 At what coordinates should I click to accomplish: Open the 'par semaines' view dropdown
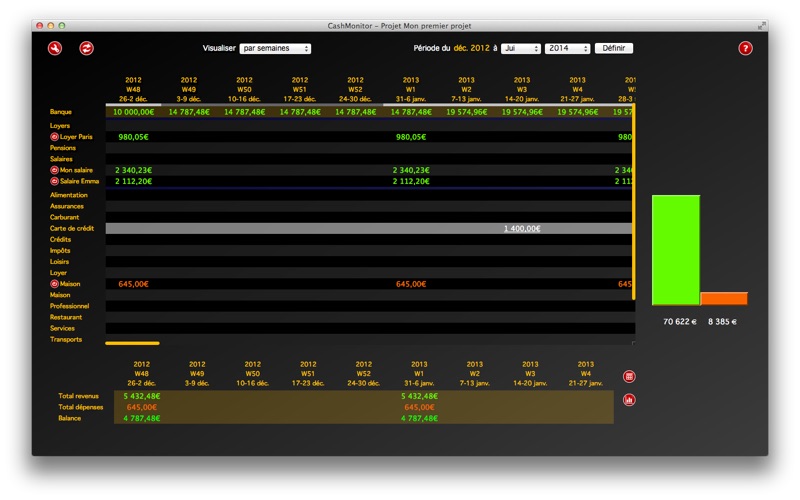pyautogui.click(x=276, y=48)
